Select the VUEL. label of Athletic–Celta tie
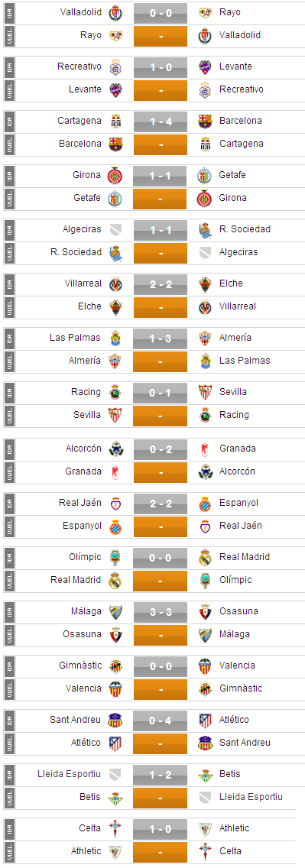The height and width of the screenshot is (868, 305). tap(9, 851)
